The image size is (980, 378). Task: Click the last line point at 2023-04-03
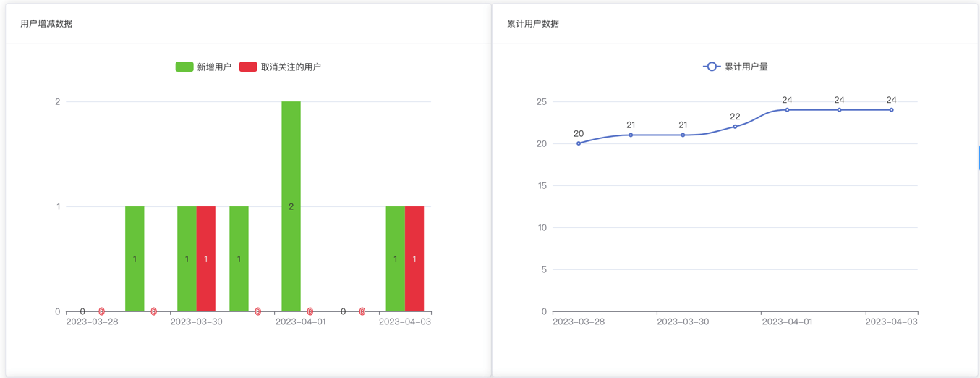891,110
